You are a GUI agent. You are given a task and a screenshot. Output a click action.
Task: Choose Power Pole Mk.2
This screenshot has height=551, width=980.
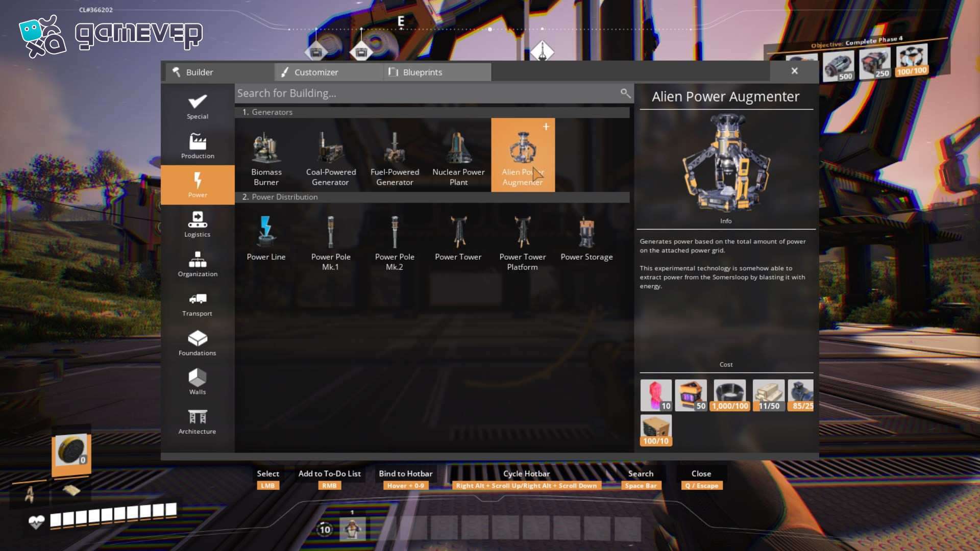tap(395, 240)
